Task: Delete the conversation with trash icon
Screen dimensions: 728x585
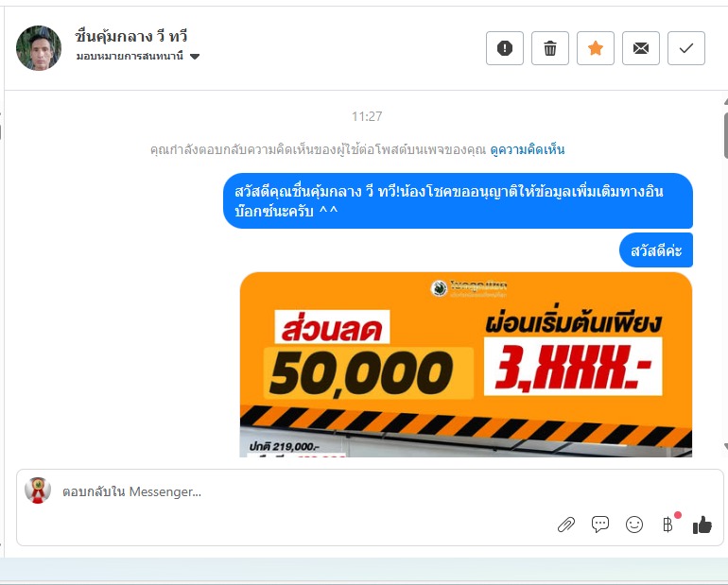Action: tap(550, 48)
